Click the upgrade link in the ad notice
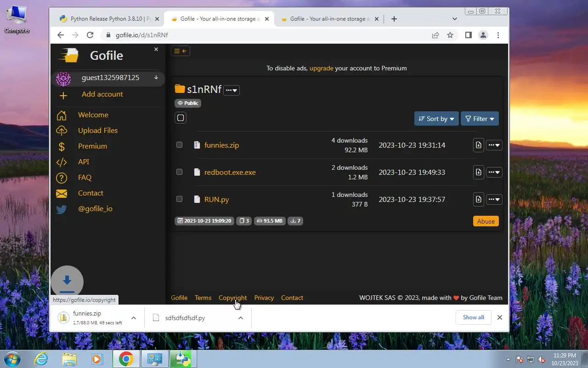588x368 pixels. click(x=322, y=68)
